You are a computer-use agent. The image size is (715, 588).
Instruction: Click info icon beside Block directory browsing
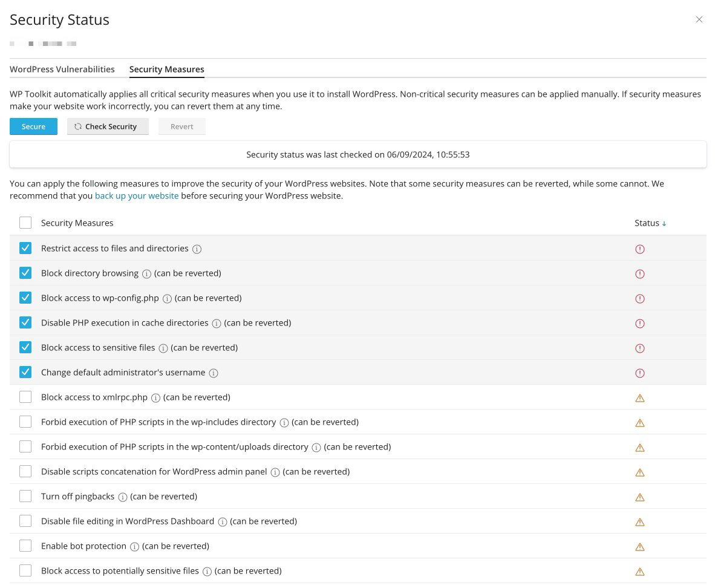(146, 273)
